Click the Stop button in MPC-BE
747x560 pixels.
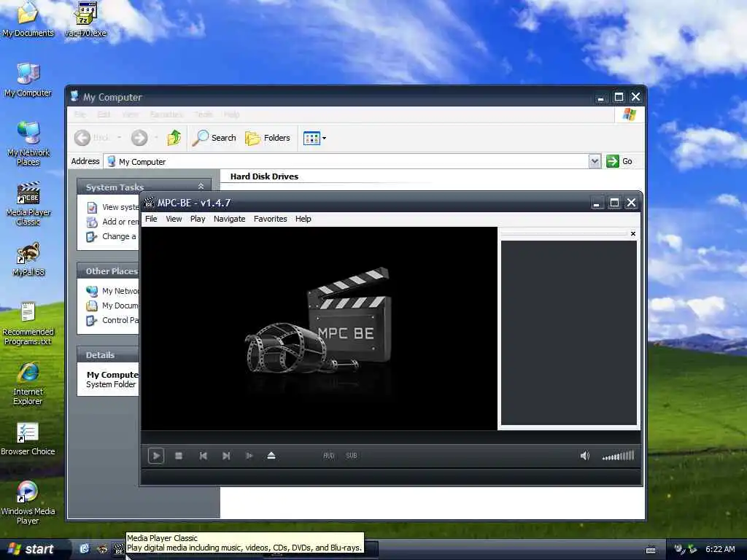point(179,456)
